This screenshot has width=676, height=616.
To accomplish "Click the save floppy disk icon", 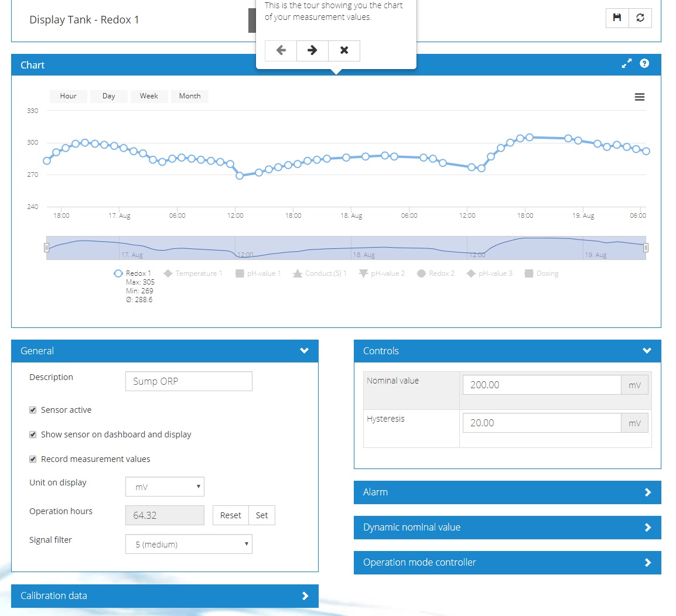I will point(617,18).
